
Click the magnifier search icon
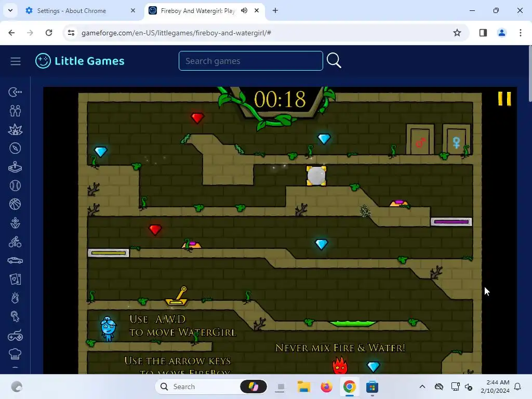click(334, 61)
